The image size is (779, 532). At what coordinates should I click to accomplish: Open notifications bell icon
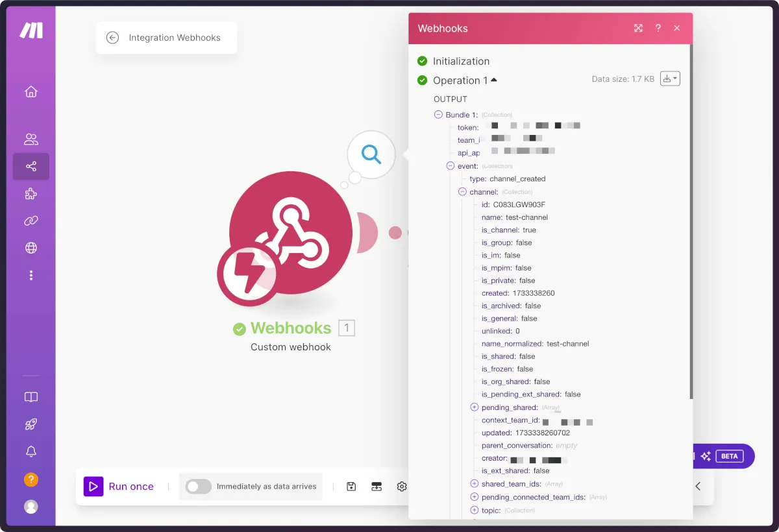pyautogui.click(x=31, y=452)
